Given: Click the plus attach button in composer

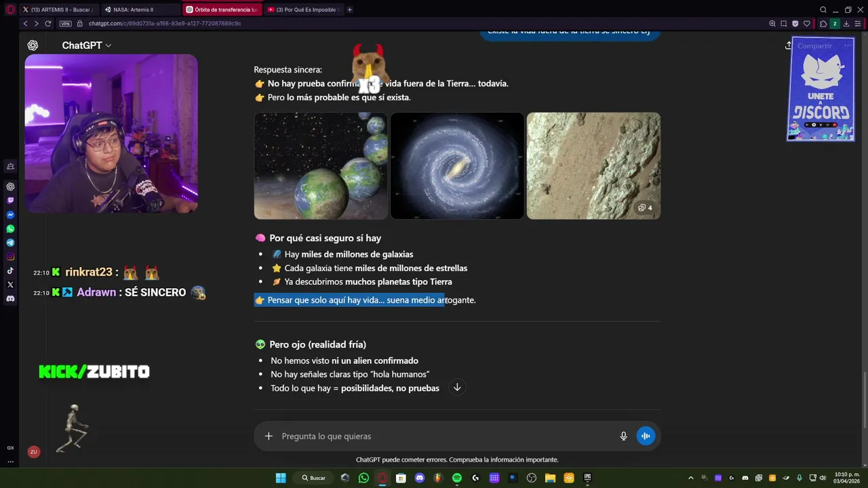Looking at the screenshot, I should [269, 436].
